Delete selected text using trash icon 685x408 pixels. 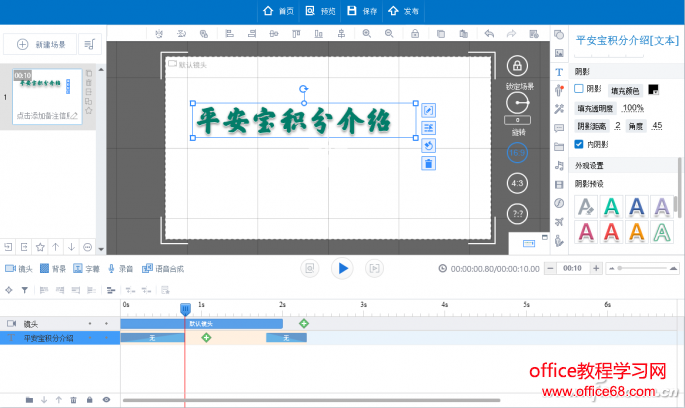[x=428, y=163]
